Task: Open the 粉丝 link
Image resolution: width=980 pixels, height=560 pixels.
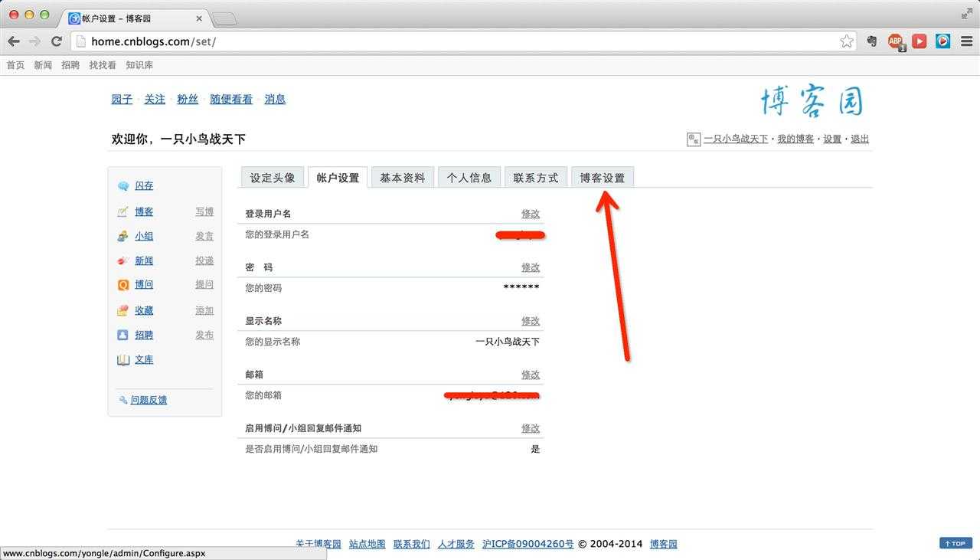Action: pos(188,100)
